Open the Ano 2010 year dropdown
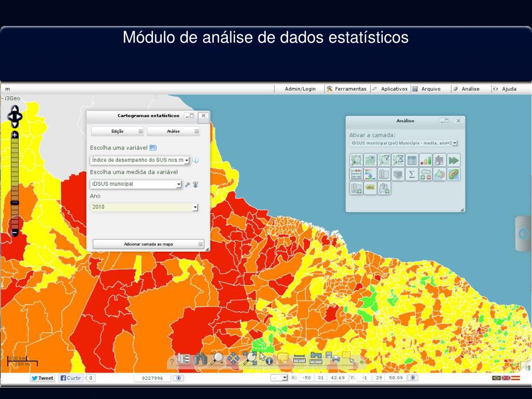Image resolution: width=532 pixels, height=399 pixels. [x=144, y=207]
